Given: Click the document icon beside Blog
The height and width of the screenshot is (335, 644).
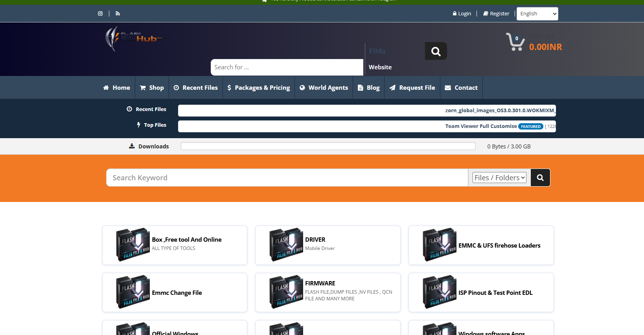Looking at the screenshot, I should (x=360, y=88).
